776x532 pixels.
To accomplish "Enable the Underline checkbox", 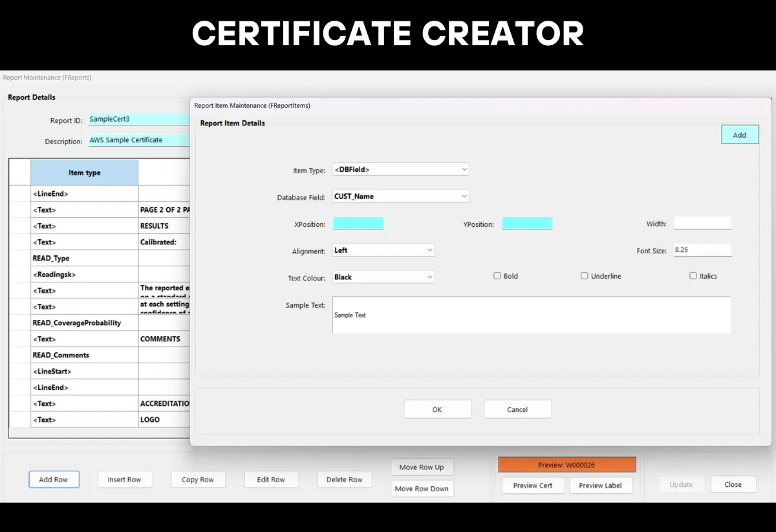I will [x=584, y=275].
